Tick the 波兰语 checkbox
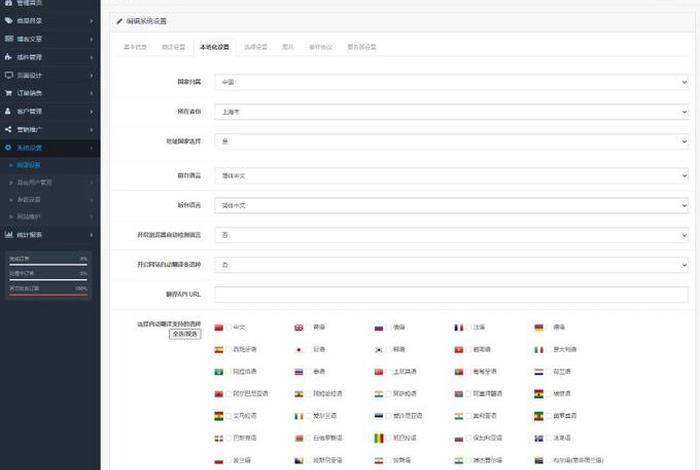Viewport: 700px width, 470px height. 229,460
